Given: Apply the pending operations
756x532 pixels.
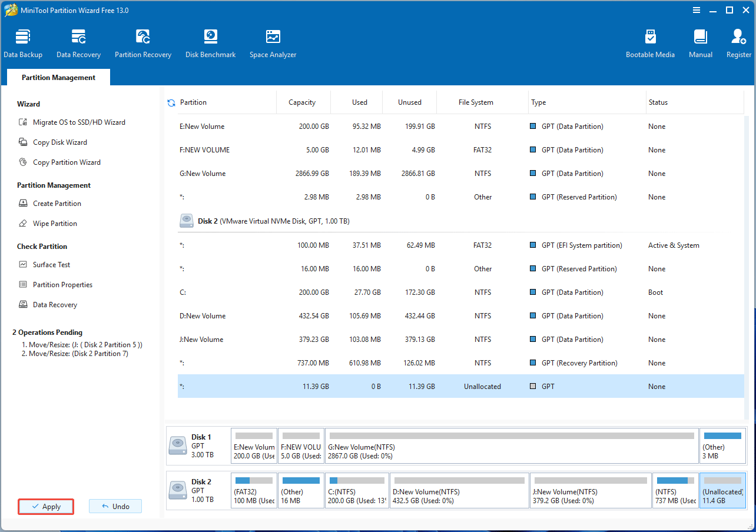Looking at the screenshot, I should [x=45, y=506].
